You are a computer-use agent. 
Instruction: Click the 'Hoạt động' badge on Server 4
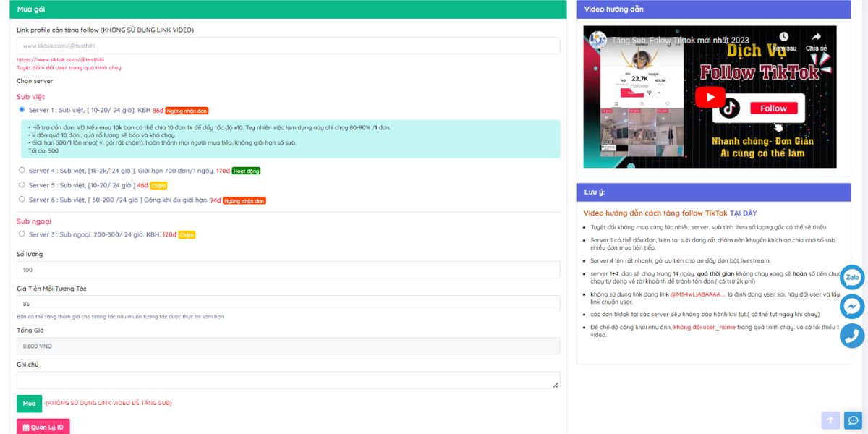(x=247, y=171)
